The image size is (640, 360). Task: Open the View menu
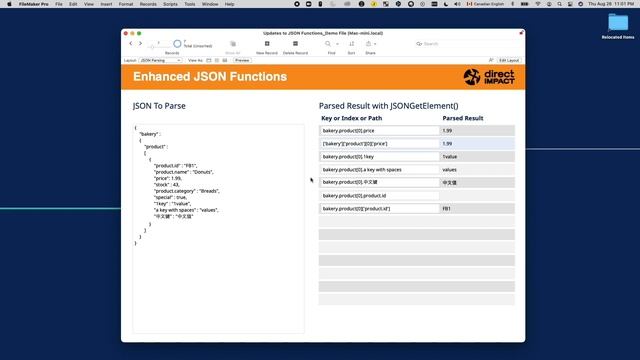click(89, 4)
